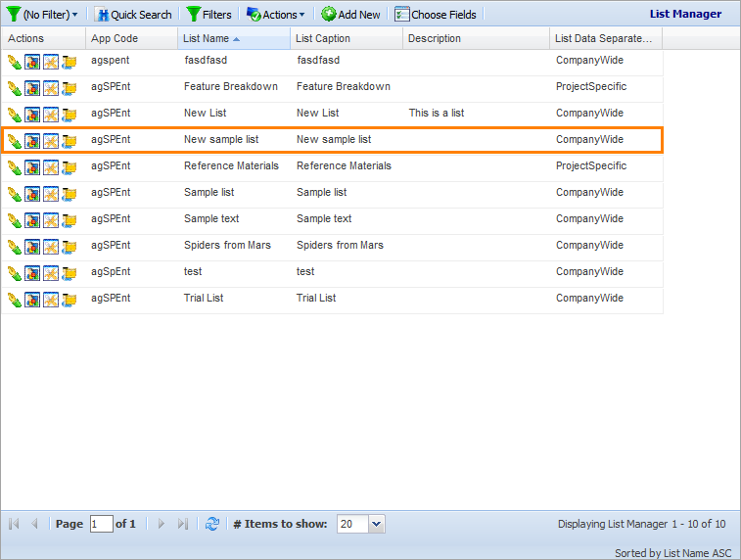Click yellow folder icon in Spiders from Mars row
The height and width of the screenshot is (560, 741).
click(69, 247)
